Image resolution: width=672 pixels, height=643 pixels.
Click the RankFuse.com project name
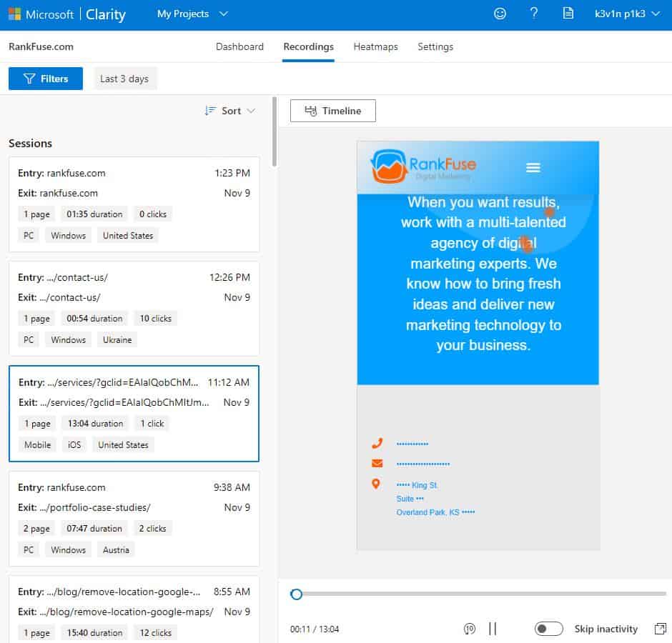(x=41, y=46)
